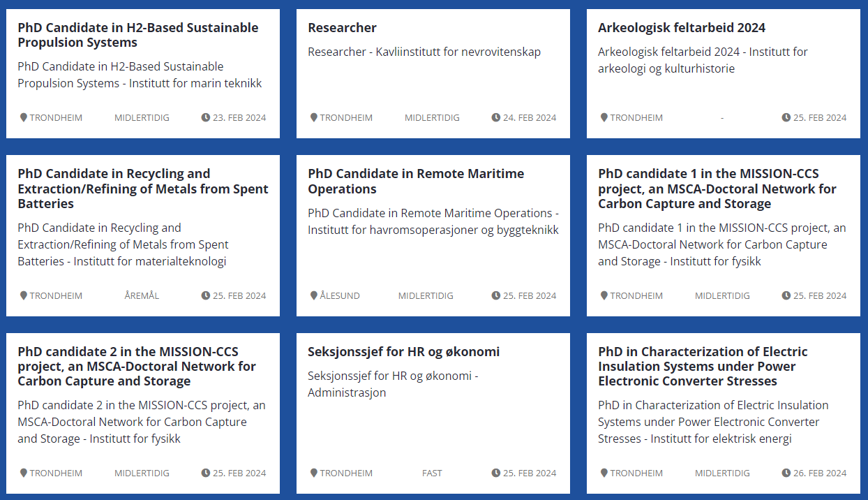The height and width of the screenshot is (500, 868).
Task: Click the location pin on Electric Insulation Systems card
Action: [x=604, y=473]
